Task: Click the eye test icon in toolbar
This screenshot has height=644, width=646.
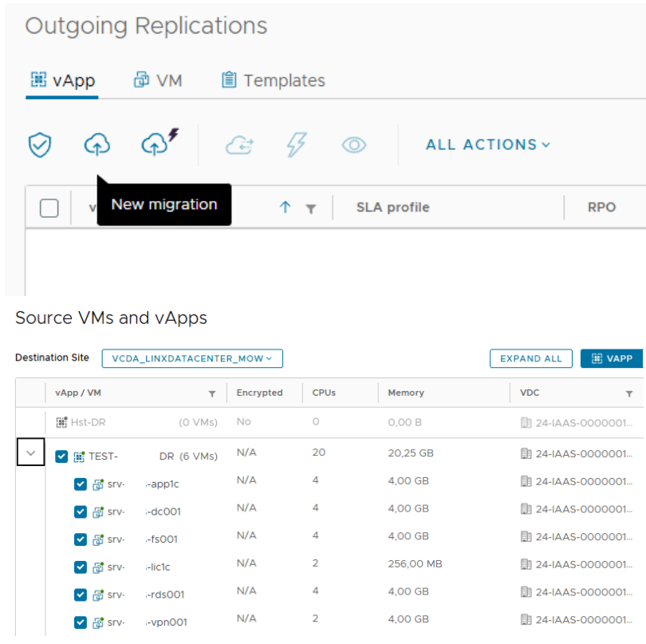Action: pyautogui.click(x=354, y=145)
